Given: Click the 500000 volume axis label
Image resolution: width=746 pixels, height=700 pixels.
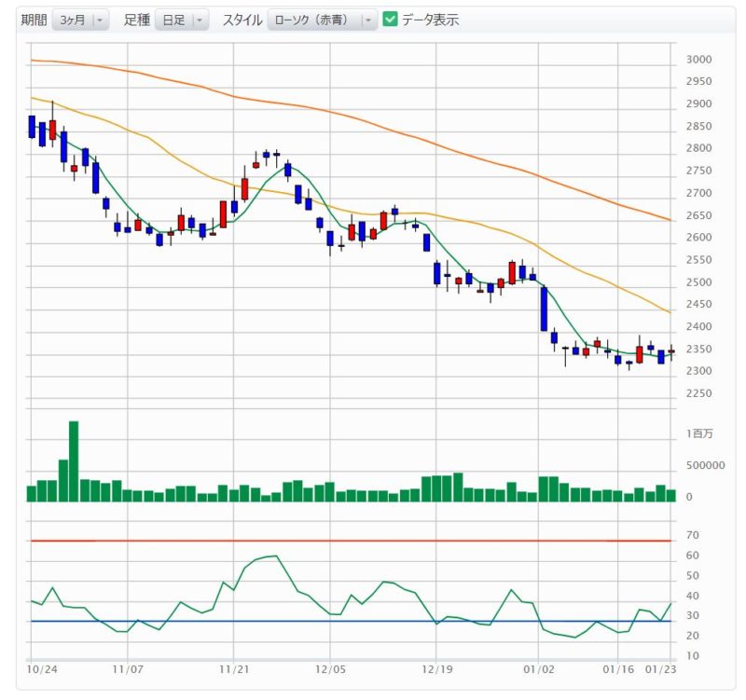Looking at the screenshot, I should [x=705, y=465].
